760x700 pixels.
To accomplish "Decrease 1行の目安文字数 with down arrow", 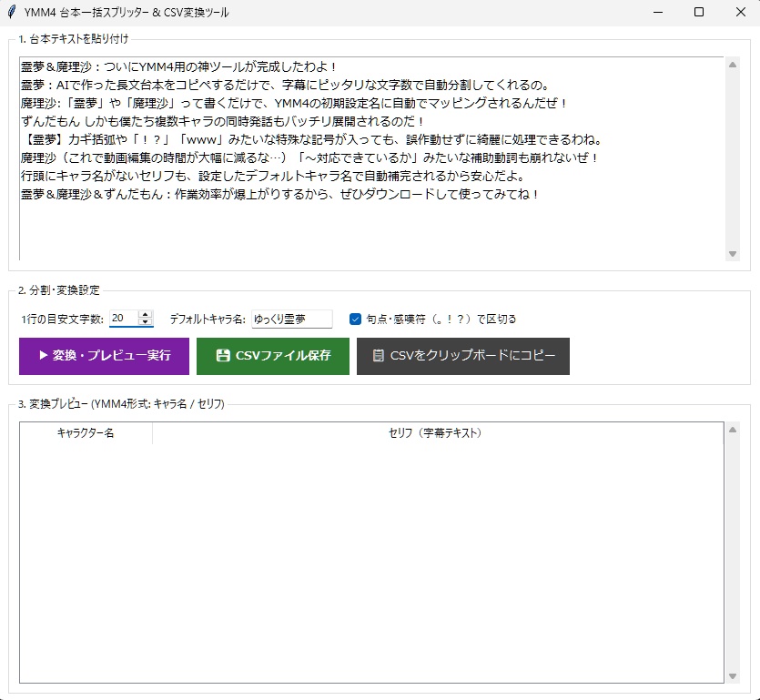I will 145,322.
